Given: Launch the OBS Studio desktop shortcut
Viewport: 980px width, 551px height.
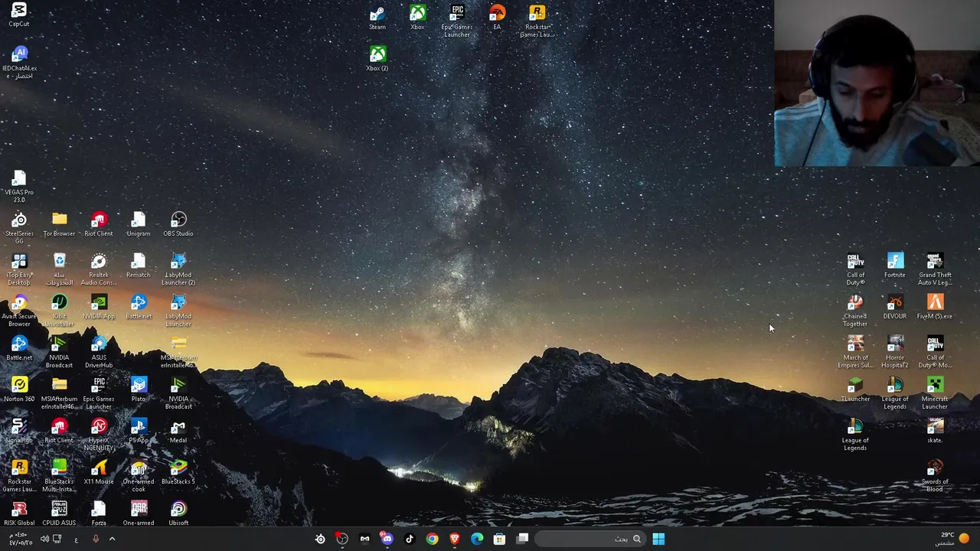Looking at the screenshot, I should point(178,223).
